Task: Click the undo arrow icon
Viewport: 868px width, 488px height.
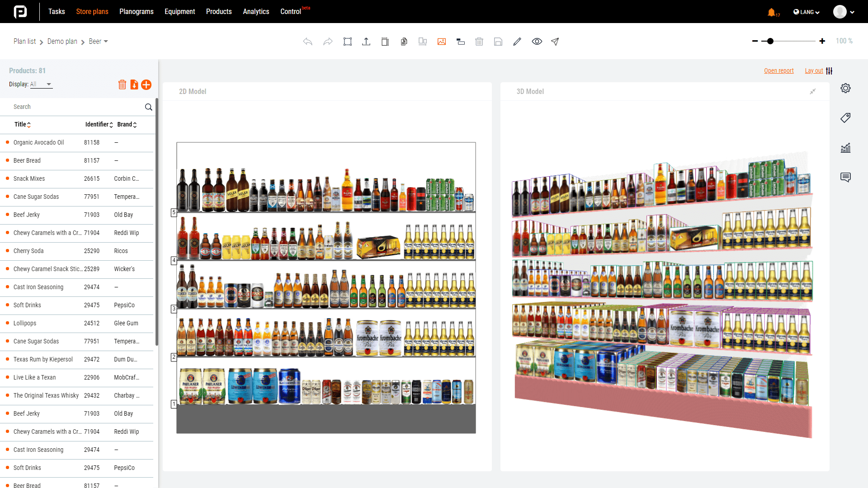Action: pos(307,41)
